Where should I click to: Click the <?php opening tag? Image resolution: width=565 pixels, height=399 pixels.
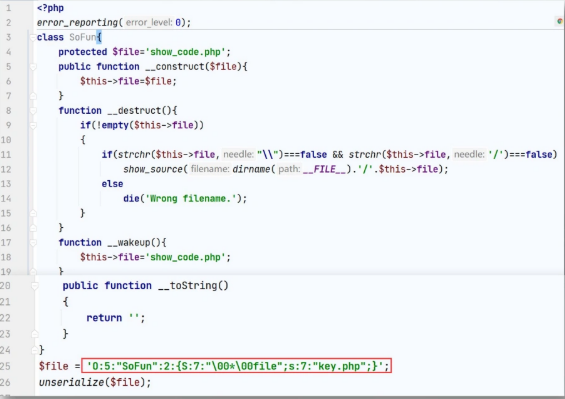tap(50, 8)
